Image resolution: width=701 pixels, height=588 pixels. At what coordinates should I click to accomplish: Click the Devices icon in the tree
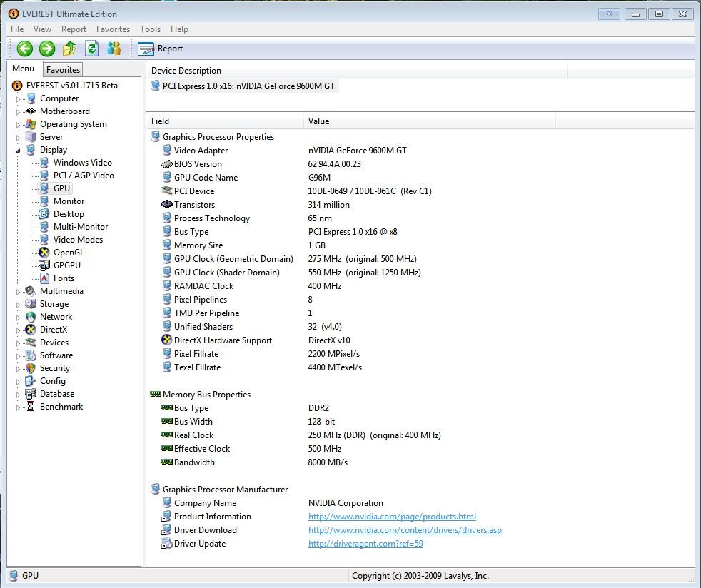click(x=31, y=343)
